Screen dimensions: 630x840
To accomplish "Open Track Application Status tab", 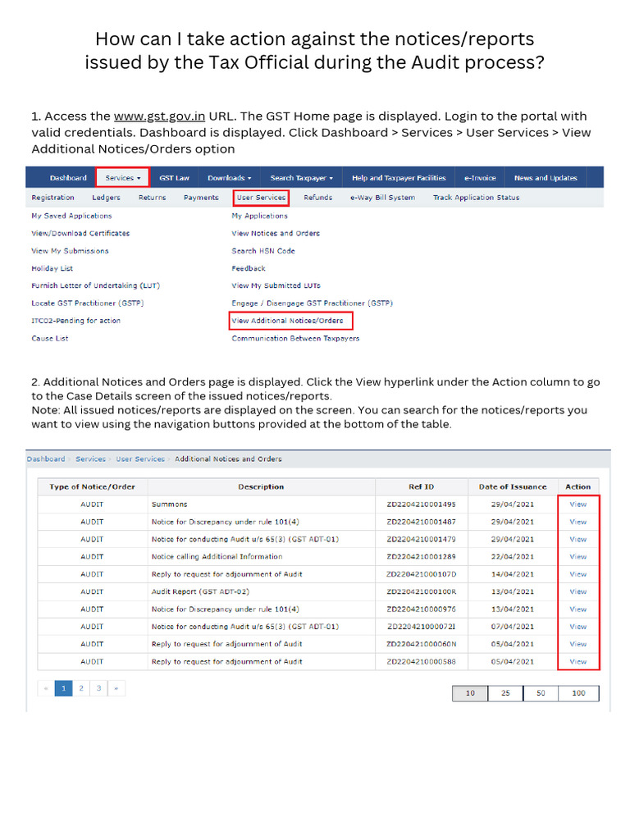I will tap(477, 198).
